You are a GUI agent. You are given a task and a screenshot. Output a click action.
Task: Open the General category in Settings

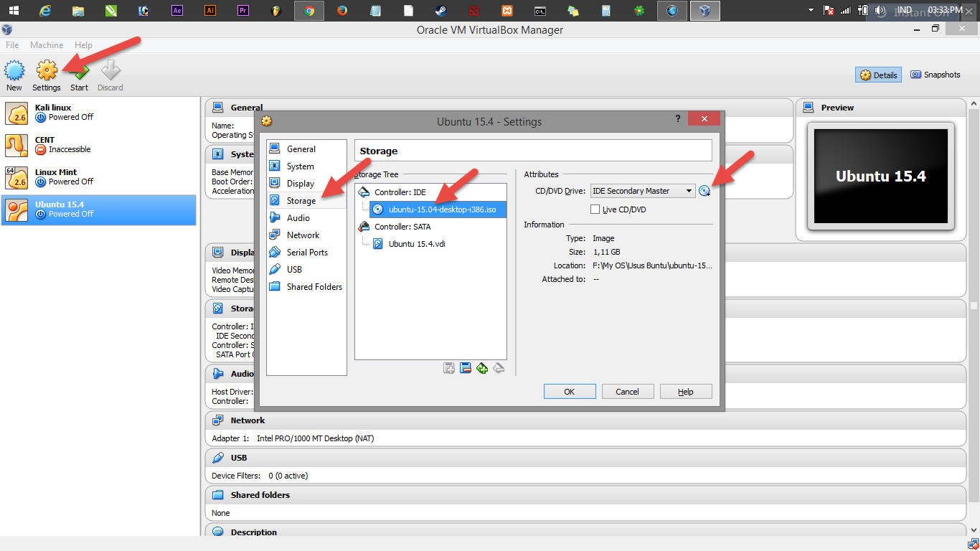click(x=306, y=149)
